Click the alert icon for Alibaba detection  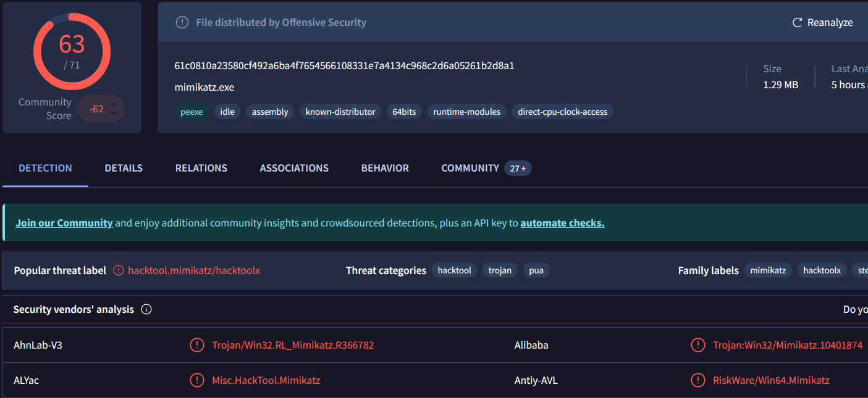(697, 345)
